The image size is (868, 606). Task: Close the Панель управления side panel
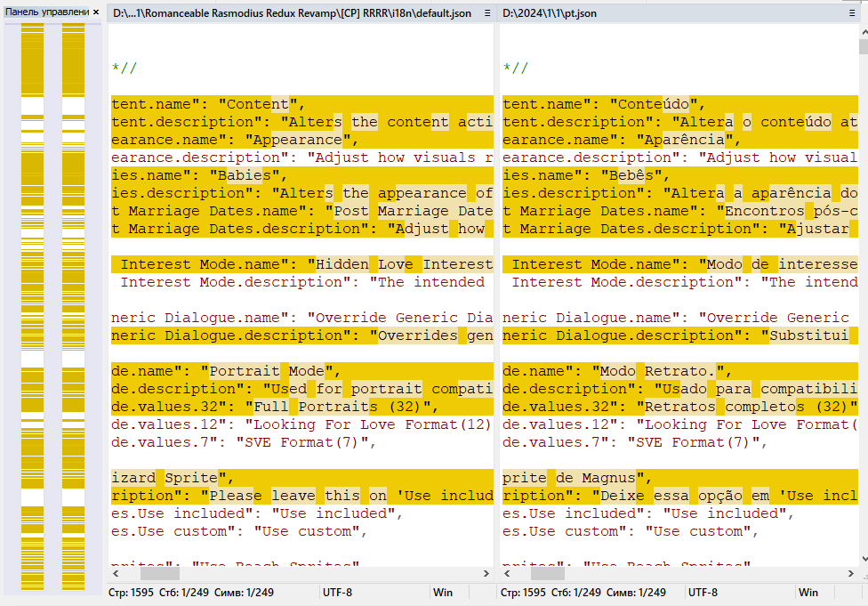pyautogui.click(x=96, y=12)
